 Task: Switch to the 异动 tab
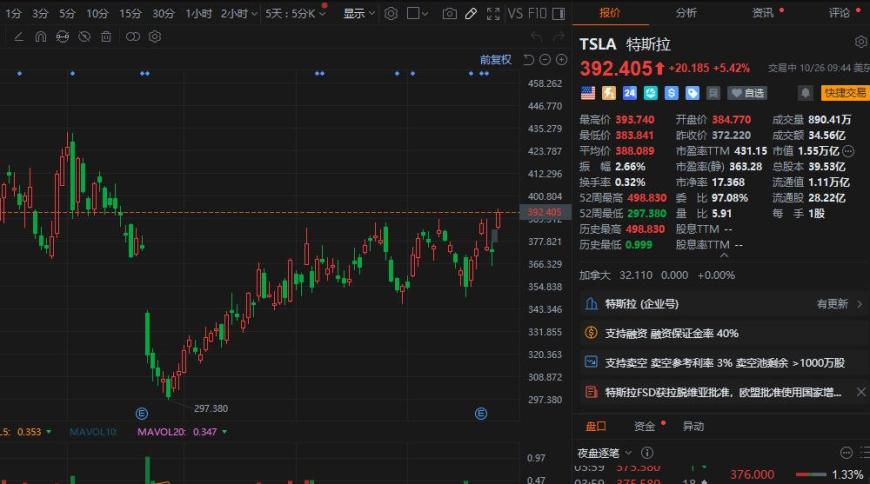[x=693, y=426]
